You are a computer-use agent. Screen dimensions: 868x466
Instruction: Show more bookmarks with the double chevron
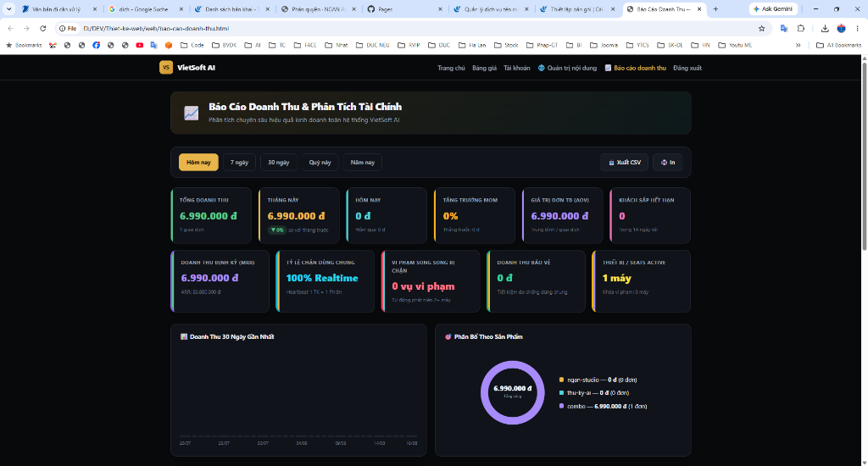tap(798, 46)
